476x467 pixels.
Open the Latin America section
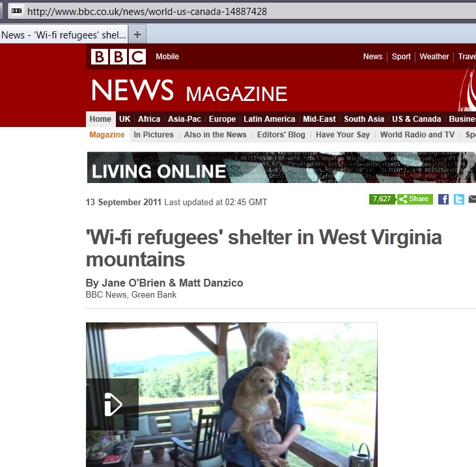click(x=270, y=119)
